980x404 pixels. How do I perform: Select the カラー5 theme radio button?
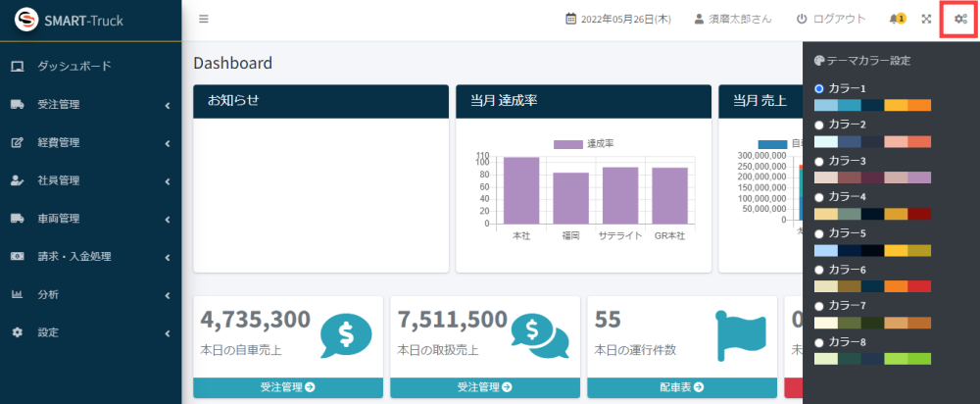coord(819,233)
